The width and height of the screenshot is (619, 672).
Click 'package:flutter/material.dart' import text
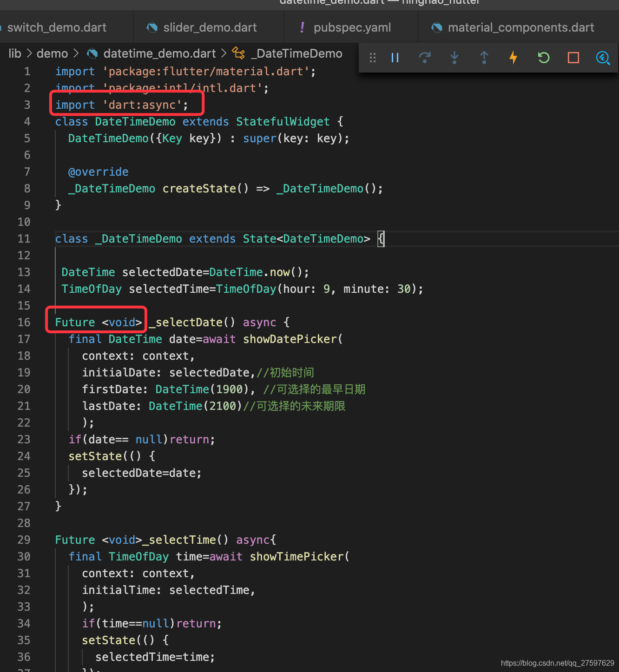(206, 72)
